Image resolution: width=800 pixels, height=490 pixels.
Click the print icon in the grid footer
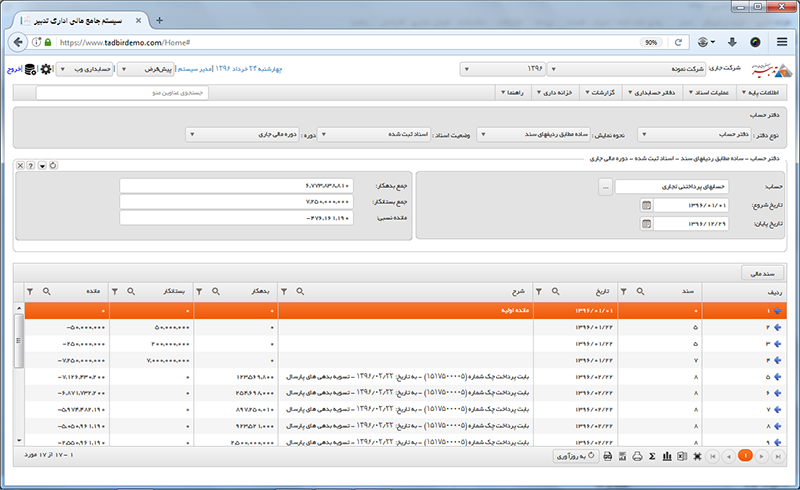635,456
